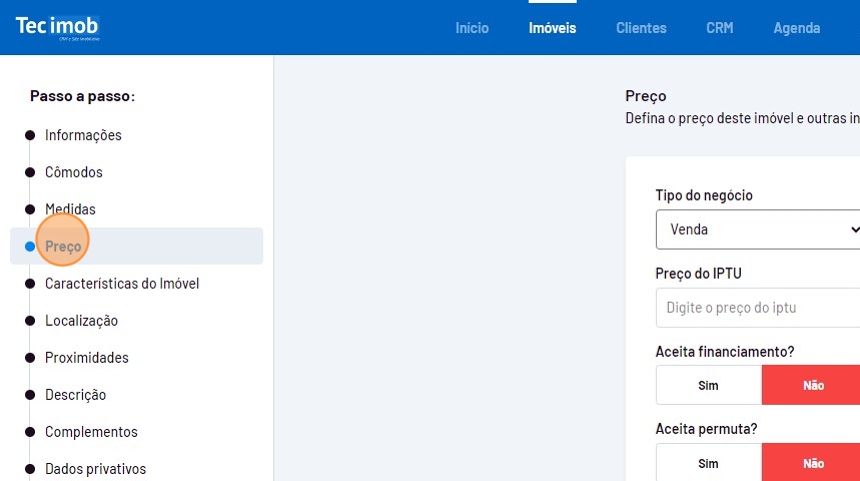Viewport: 860px width, 481px height.
Task: Open the Medidas step
Action: [70, 209]
